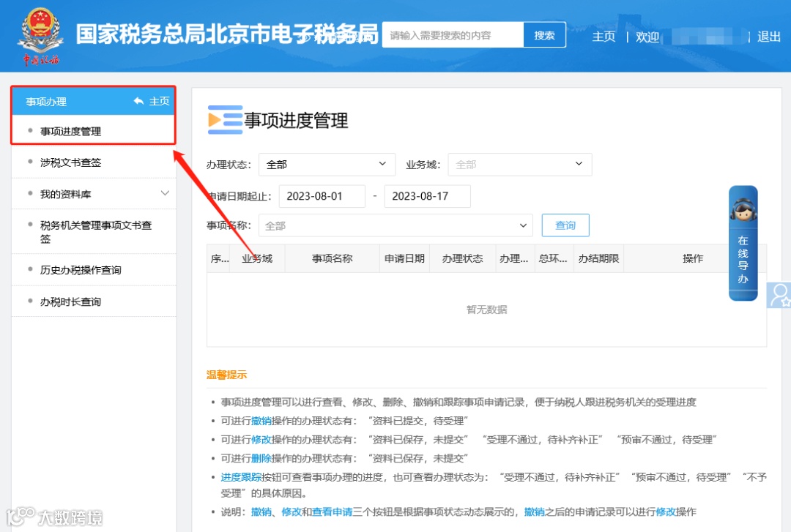Open the 业务域 dropdown
Image resolution: width=791 pixels, height=532 pixels.
tap(519, 165)
